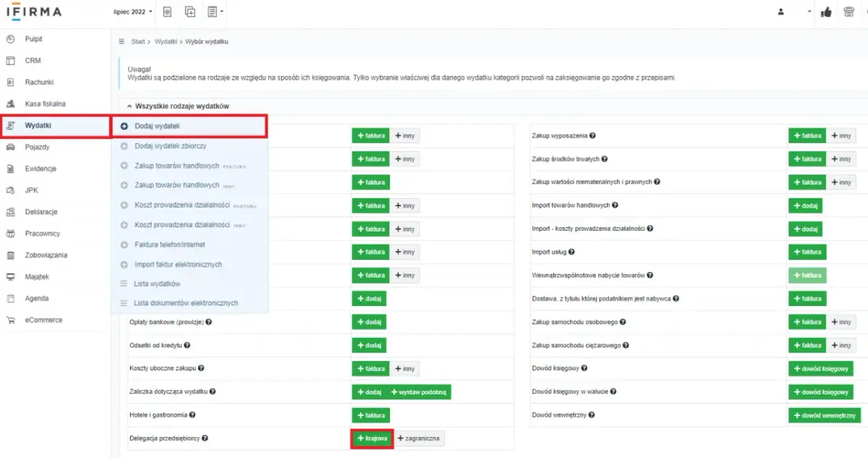Click wystaw podobną button for Zaliczka
This screenshot has width=868, height=458.
pyautogui.click(x=420, y=391)
